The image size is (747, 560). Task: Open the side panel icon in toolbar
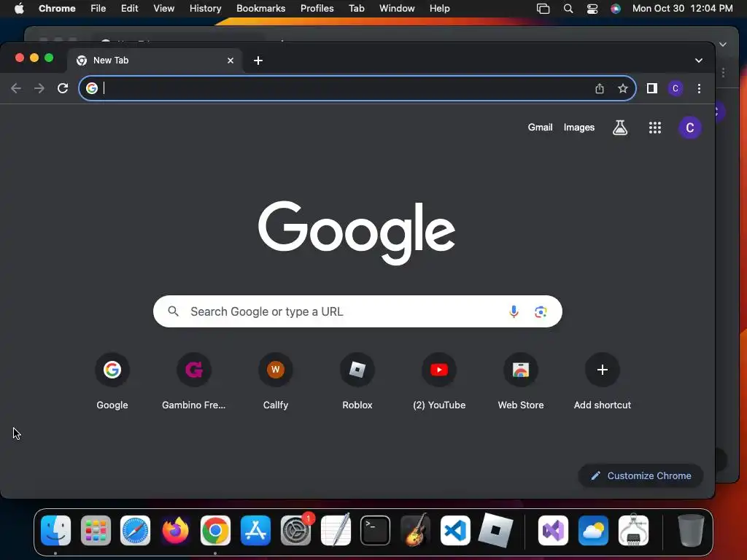tap(651, 88)
